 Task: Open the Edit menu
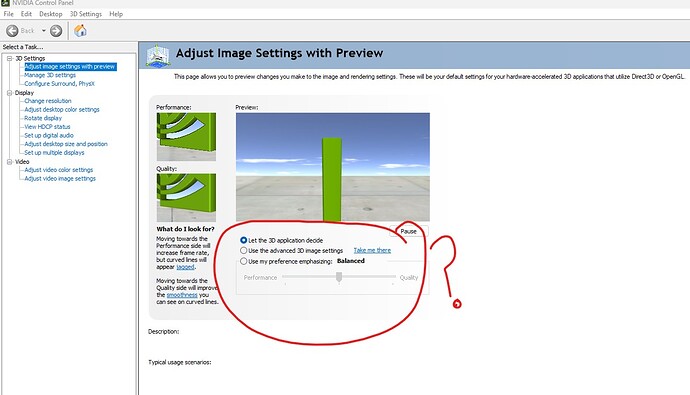pos(26,14)
